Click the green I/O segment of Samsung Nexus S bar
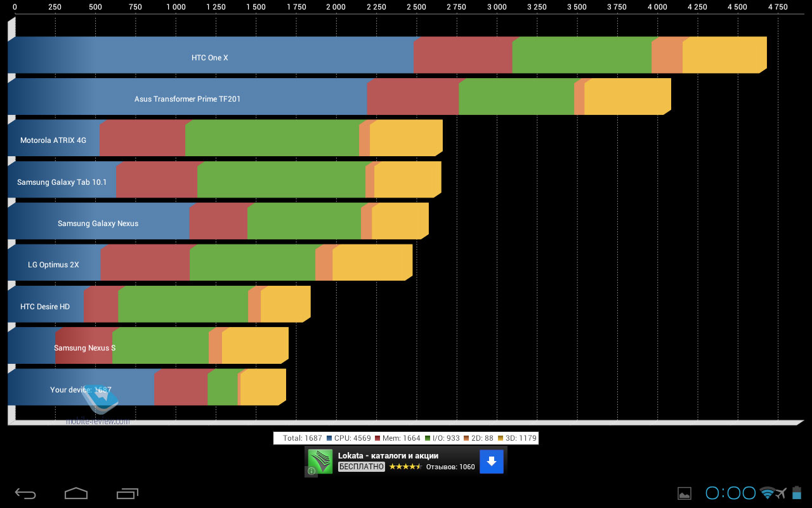812x508 pixels. pos(160,345)
